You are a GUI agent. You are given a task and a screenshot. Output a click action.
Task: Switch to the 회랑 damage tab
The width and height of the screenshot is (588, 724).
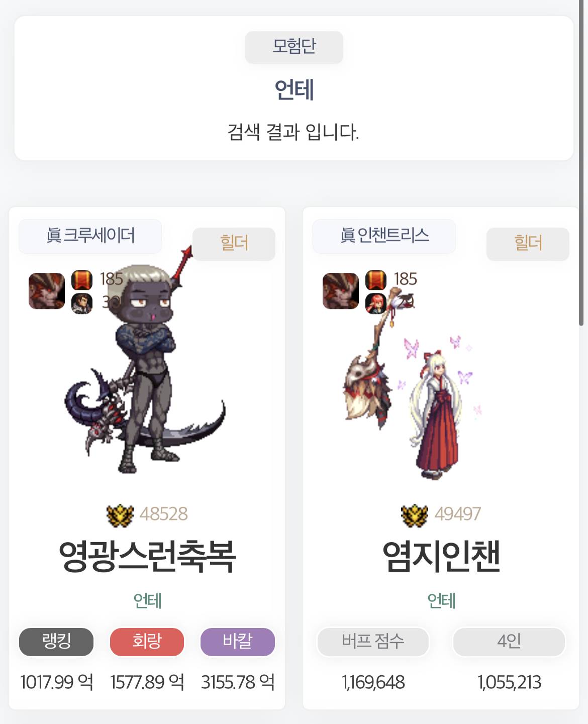[x=147, y=642]
